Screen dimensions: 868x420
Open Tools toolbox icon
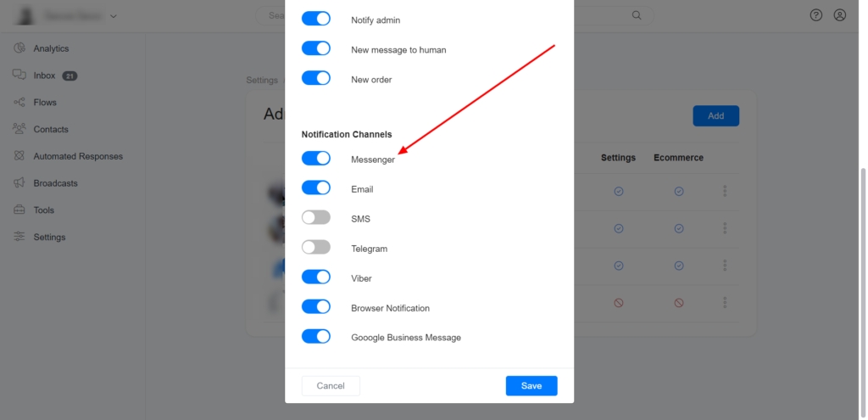[19, 210]
